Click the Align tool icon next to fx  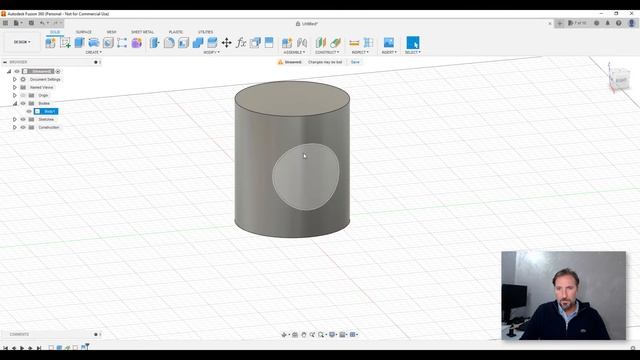tap(255, 43)
